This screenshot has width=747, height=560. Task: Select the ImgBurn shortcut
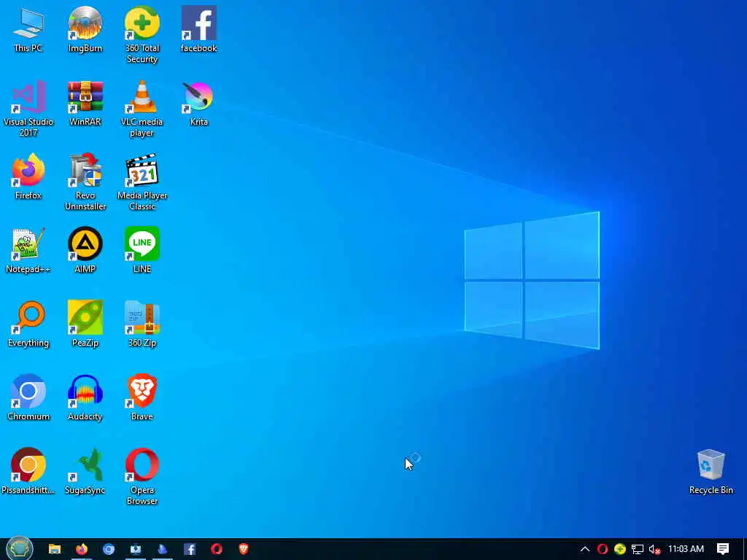85,30
